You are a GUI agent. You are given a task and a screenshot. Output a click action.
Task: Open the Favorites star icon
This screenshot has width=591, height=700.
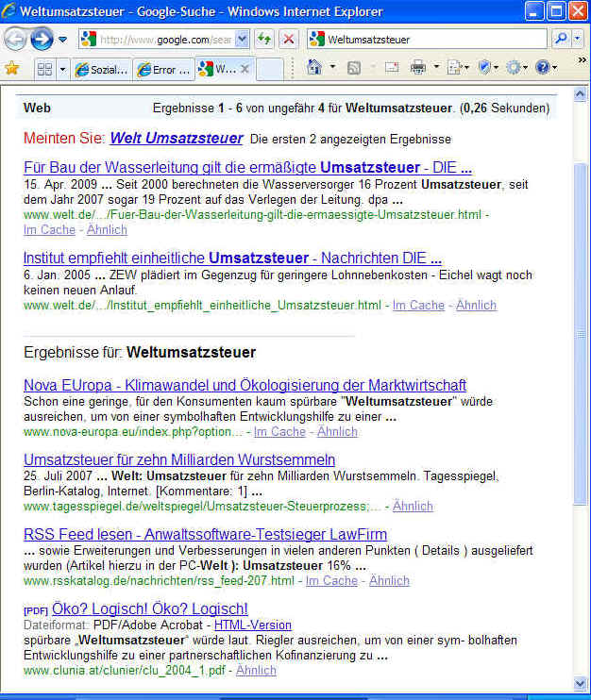tap(12, 68)
